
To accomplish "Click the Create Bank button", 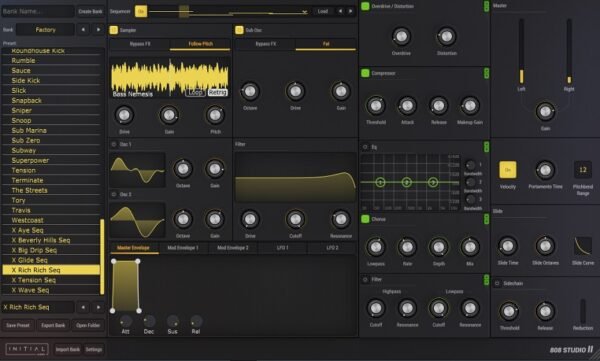I will click(x=90, y=11).
